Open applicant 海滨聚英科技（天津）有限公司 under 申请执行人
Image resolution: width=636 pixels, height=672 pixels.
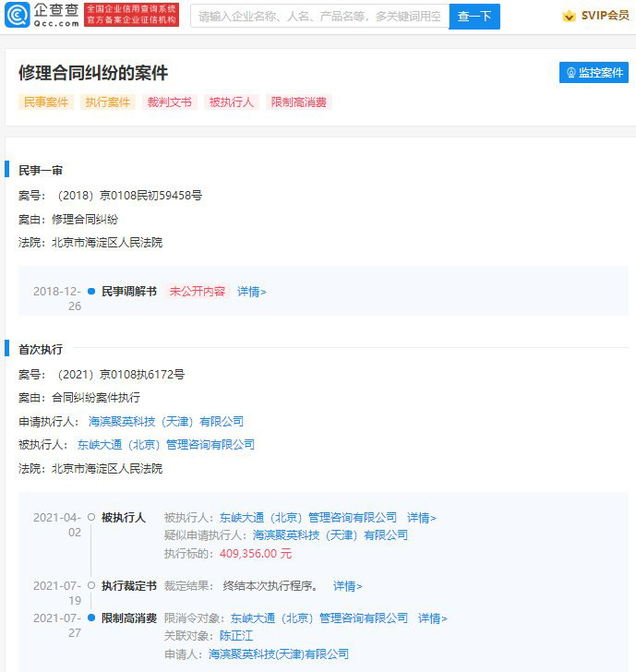[166, 421]
